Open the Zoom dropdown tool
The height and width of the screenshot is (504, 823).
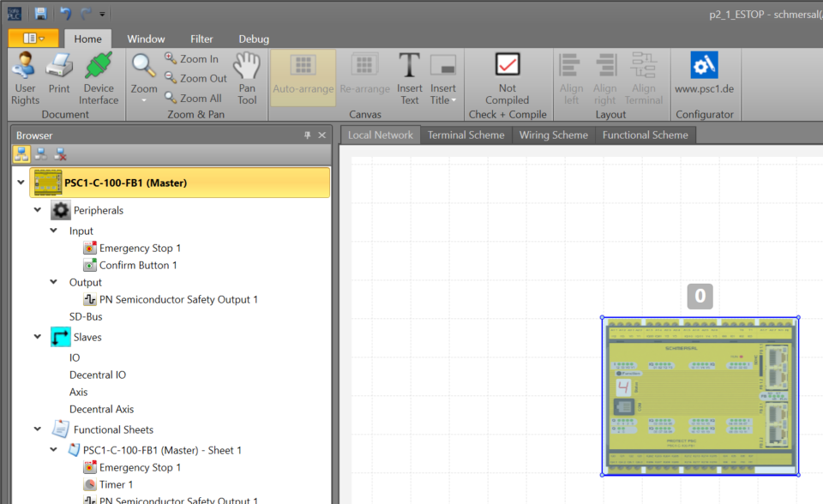click(x=144, y=79)
